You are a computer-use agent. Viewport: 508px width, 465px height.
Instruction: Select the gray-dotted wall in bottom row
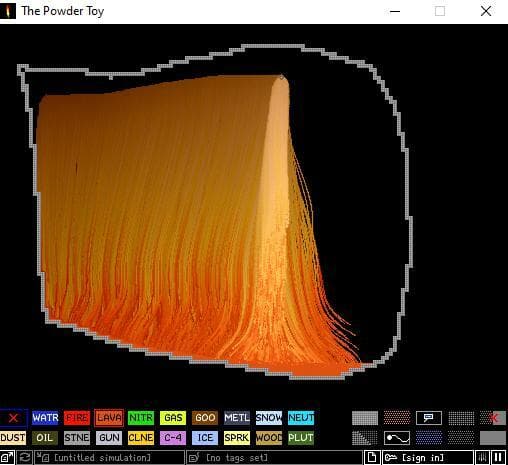point(461,438)
